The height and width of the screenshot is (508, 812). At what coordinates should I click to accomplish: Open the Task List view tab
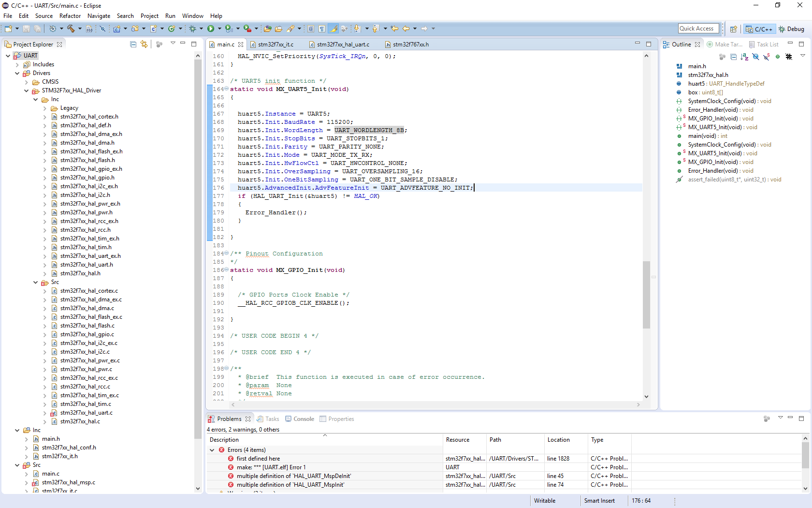tap(764, 44)
